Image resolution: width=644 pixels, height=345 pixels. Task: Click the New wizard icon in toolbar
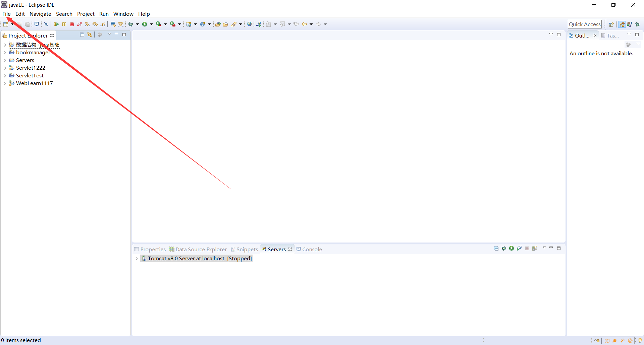click(6, 24)
